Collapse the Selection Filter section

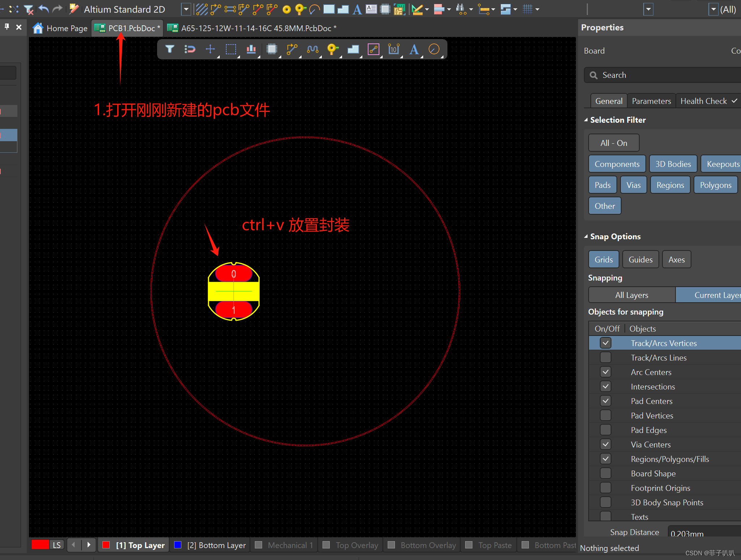586,120
